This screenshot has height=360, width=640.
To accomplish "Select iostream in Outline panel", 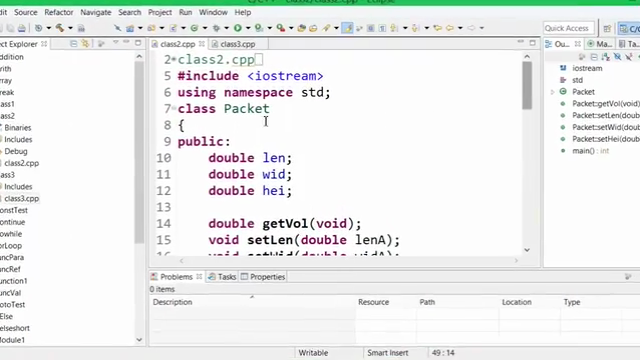I will click(x=587, y=68).
